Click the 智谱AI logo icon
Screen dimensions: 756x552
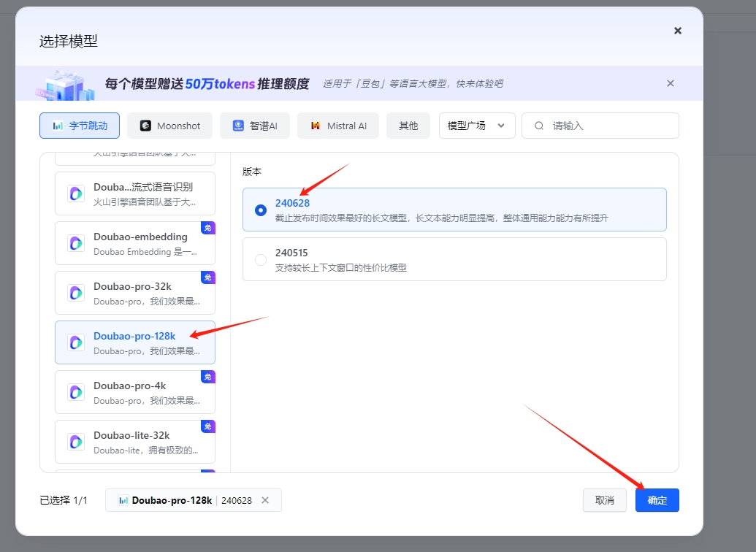(238, 126)
